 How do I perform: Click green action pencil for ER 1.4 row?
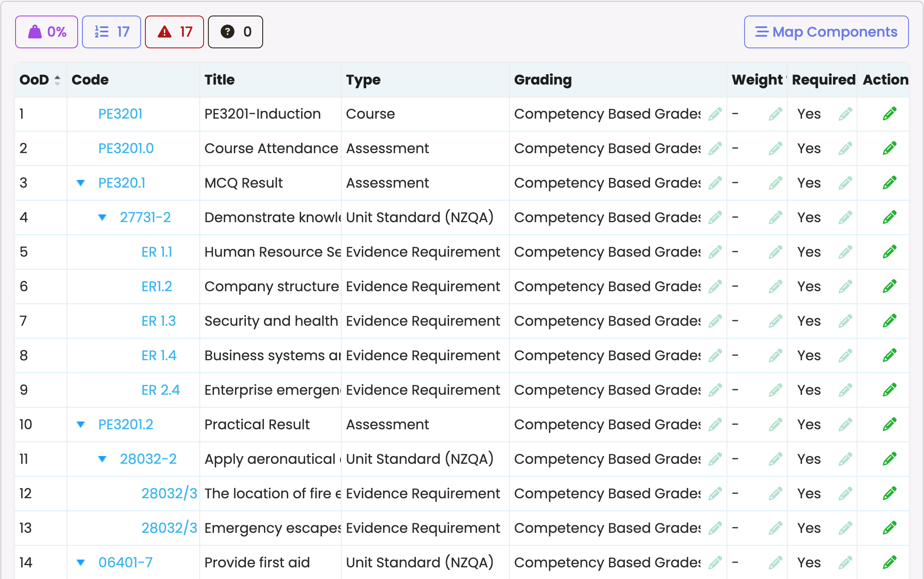pos(889,356)
